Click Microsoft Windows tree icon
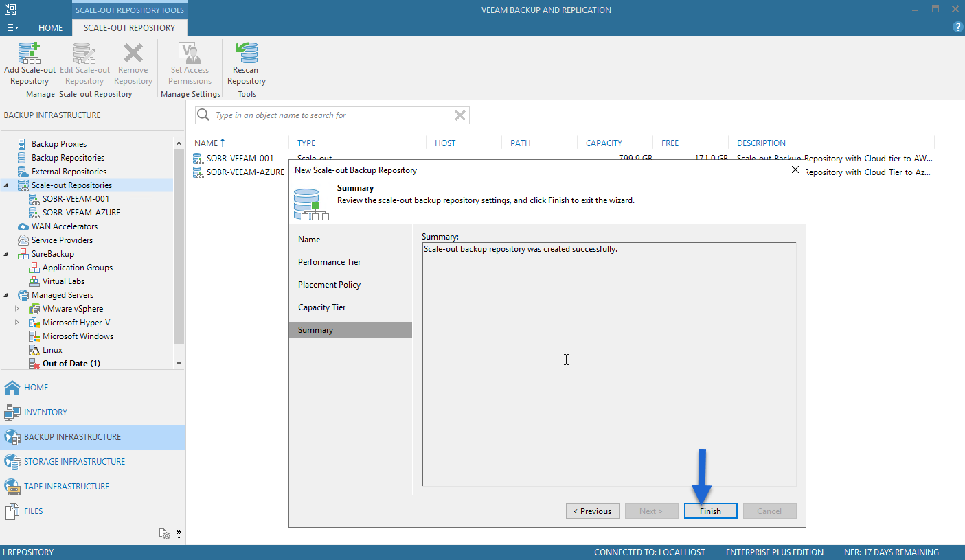 tap(34, 336)
